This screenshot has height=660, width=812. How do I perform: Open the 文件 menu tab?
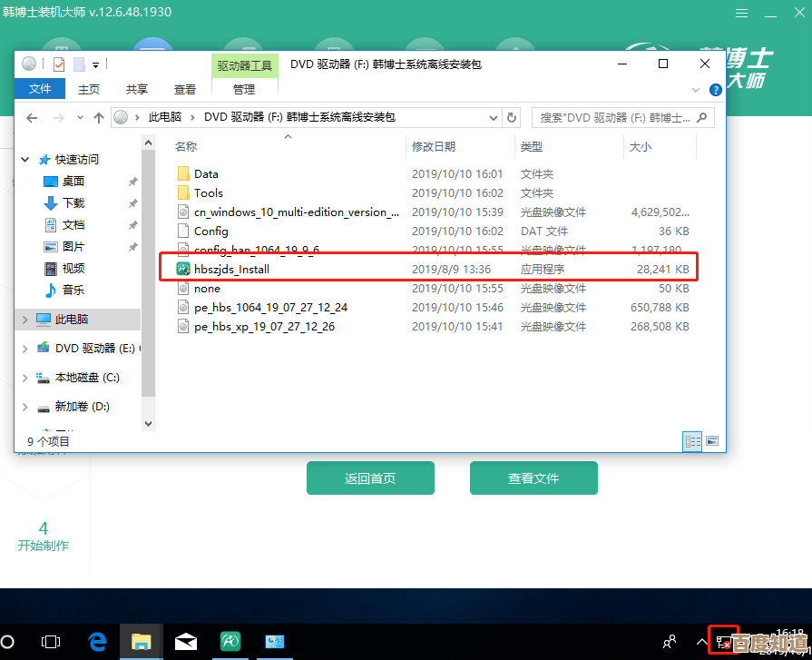click(x=40, y=89)
